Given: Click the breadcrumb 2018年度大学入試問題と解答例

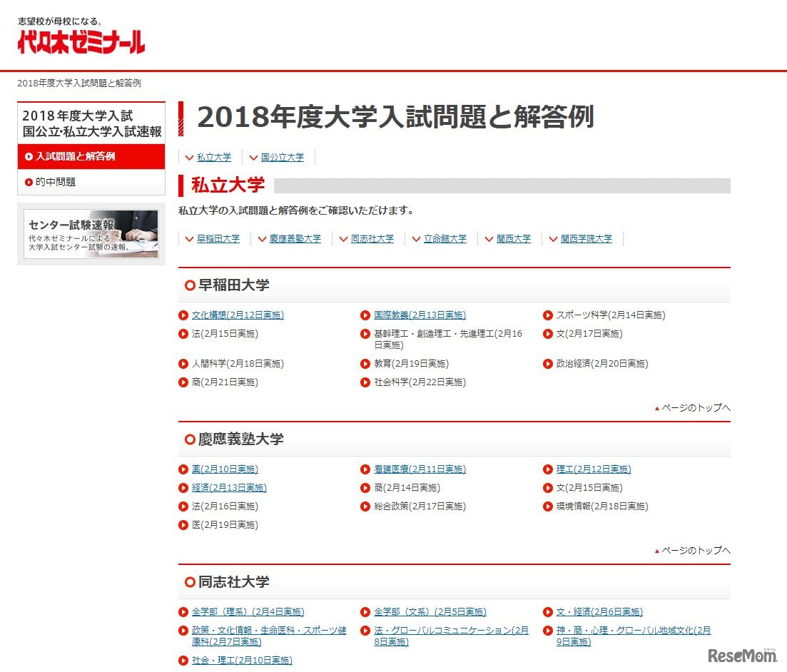Looking at the screenshot, I should point(78,83).
